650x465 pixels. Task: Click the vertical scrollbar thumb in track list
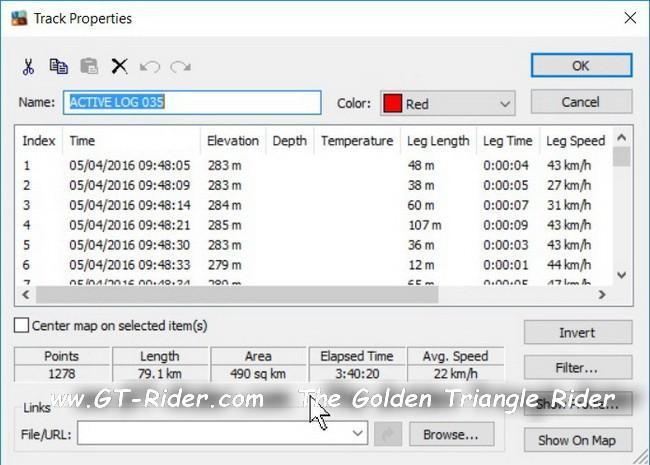pos(621,157)
